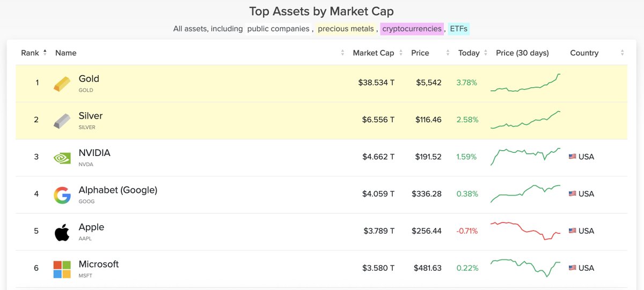Viewport: 644px width, 290px height.
Task: Click the GOOG ticker symbol
Action: pos(86,201)
